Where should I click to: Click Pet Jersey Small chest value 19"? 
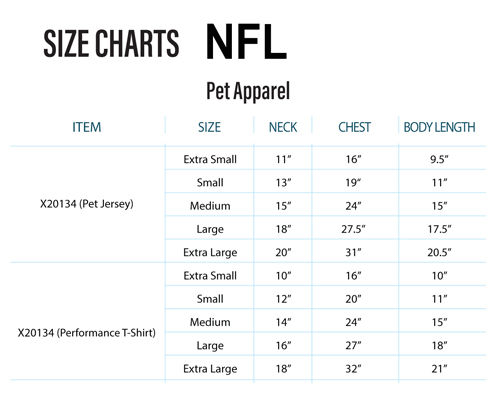coord(353,183)
